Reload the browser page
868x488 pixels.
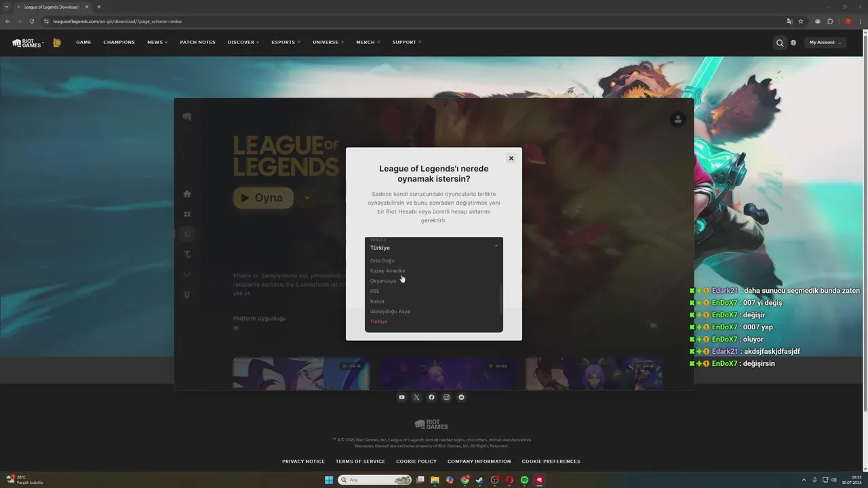pyautogui.click(x=31, y=21)
